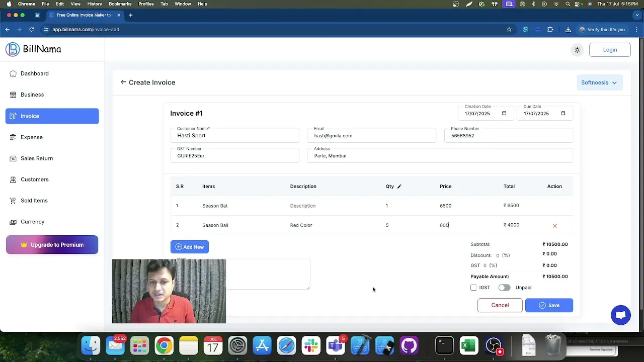Image resolution: width=644 pixels, height=362 pixels.
Task: Toggle the dark mode sun icon
Action: (577, 50)
